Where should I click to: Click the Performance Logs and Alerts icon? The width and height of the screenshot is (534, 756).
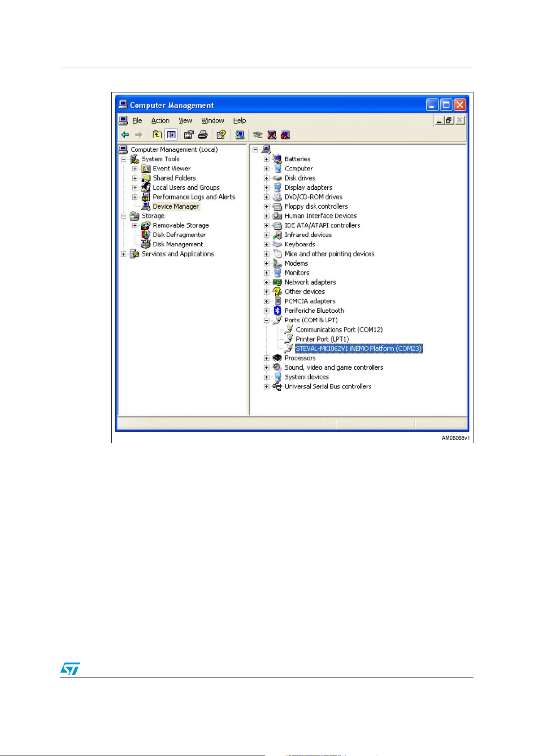[x=146, y=197]
